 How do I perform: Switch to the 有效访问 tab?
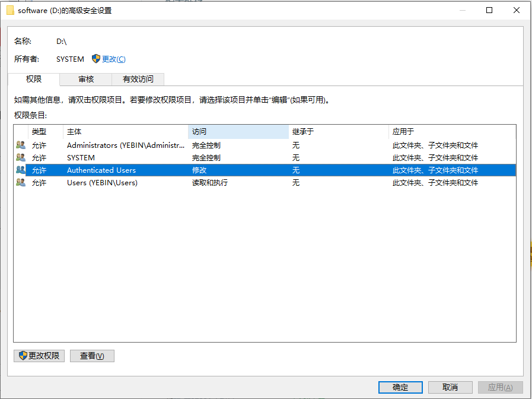pyautogui.click(x=138, y=80)
